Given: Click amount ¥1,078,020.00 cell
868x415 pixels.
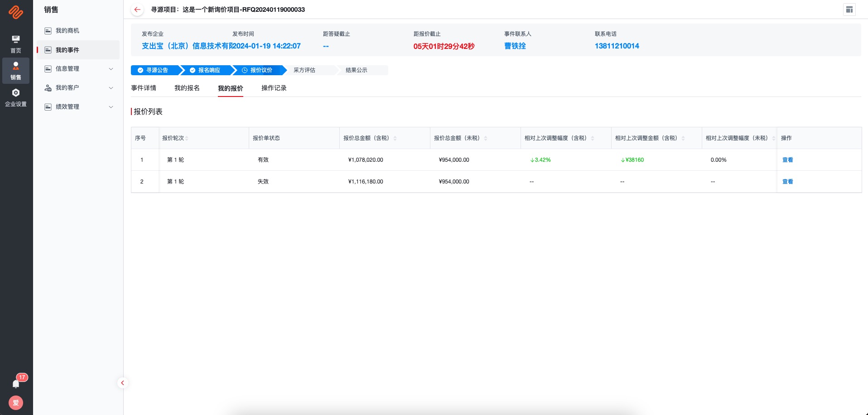Looking at the screenshot, I should [366, 160].
